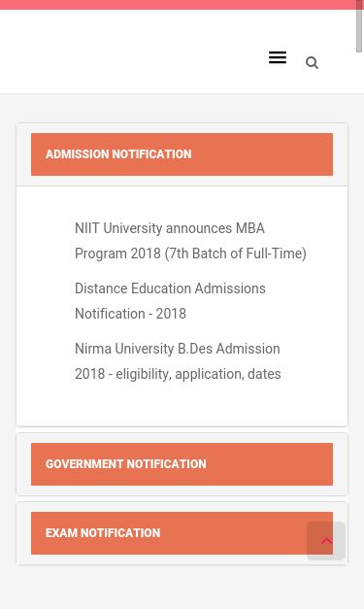The height and width of the screenshot is (609, 364).
Task: Open the hamburger navigation menu
Action: [x=278, y=57]
